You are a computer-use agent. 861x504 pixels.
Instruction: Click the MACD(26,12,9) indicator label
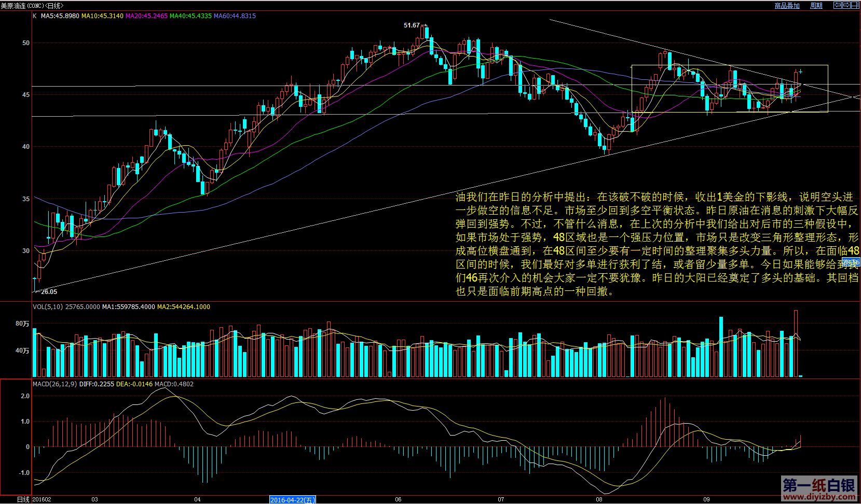(54, 384)
